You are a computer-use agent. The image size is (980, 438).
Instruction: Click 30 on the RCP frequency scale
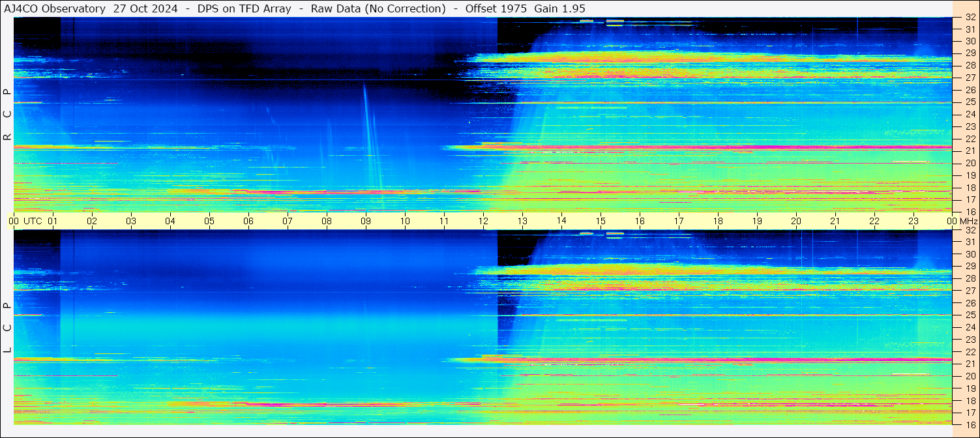tap(970, 41)
